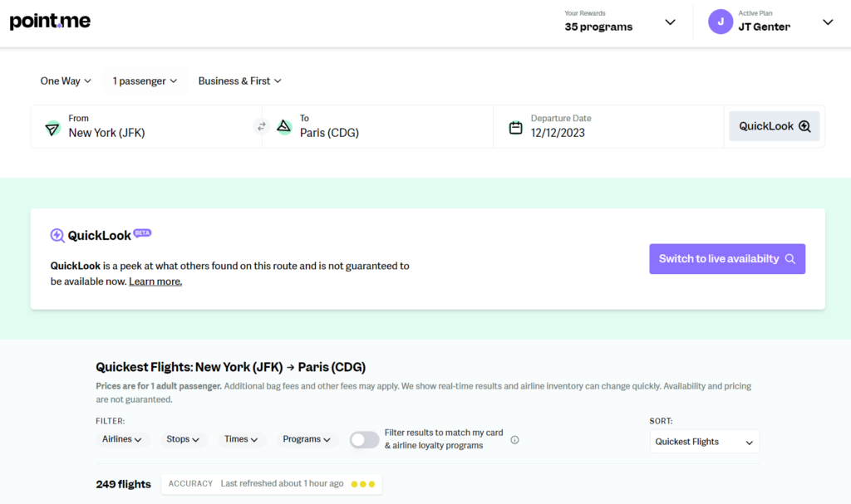Screen dimensions: 851x504
Task: Open the Learn more link
Action: pyautogui.click(x=155, y=281)
